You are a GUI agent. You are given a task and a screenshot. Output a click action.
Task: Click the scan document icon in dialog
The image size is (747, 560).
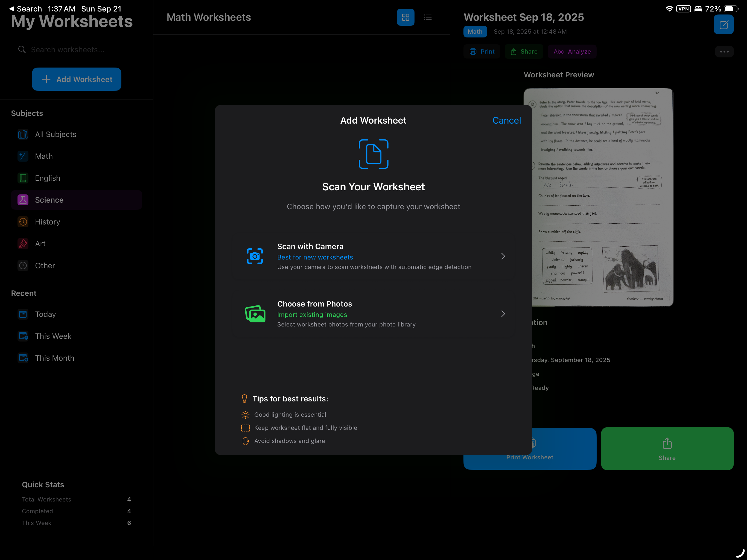point(373,154)
